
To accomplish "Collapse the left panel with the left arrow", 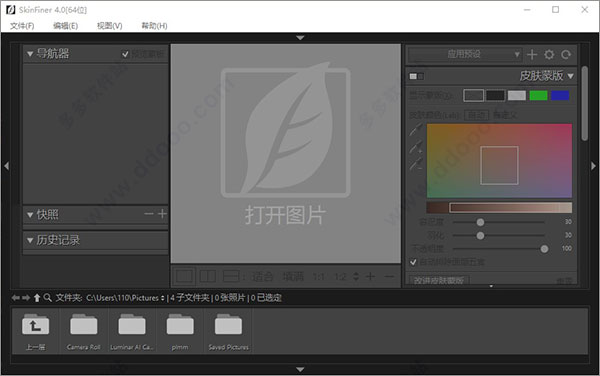I will [7, 166].
